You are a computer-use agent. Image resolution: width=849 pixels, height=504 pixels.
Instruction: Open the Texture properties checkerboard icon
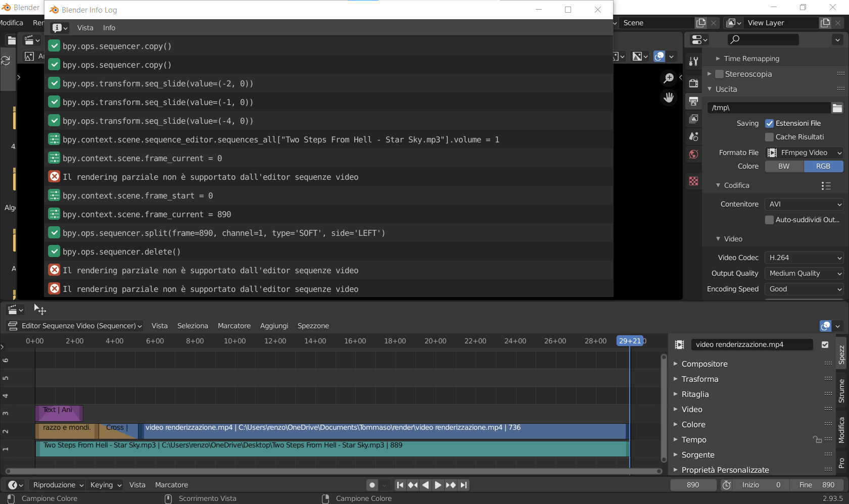click(x=693, y=181)
